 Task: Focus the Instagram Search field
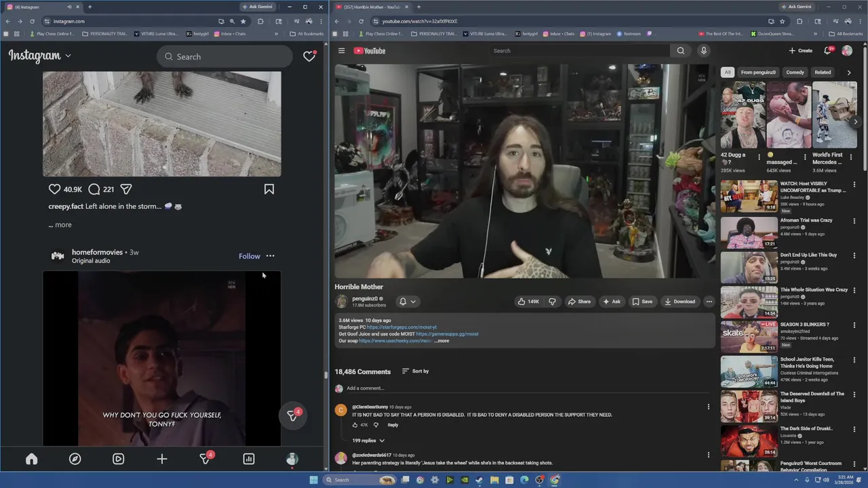coord(224,57)
